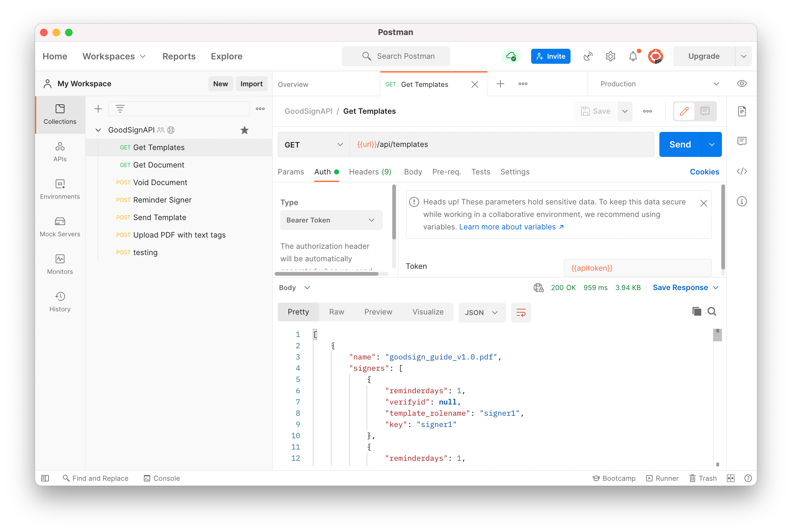Open Learn more about variables link

point(511,227)
